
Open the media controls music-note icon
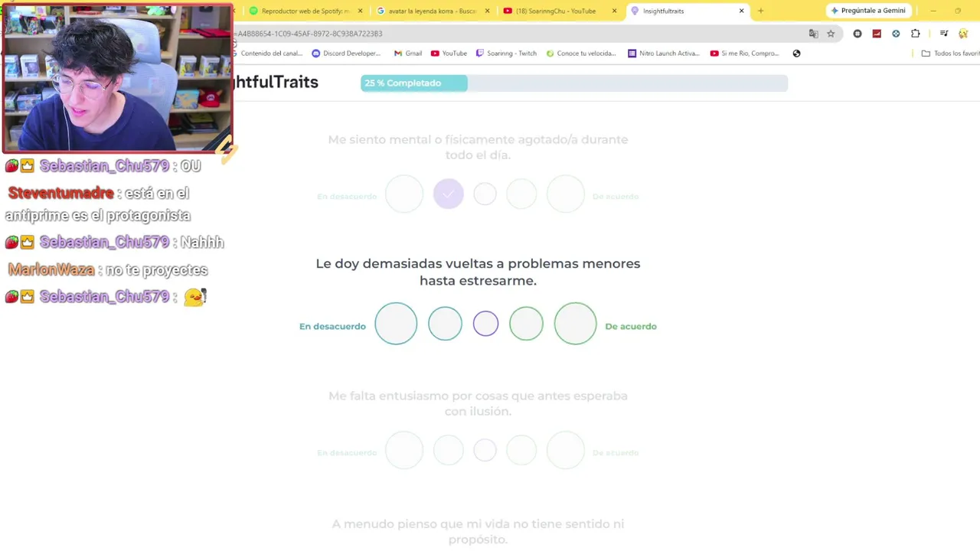[944, 34]
